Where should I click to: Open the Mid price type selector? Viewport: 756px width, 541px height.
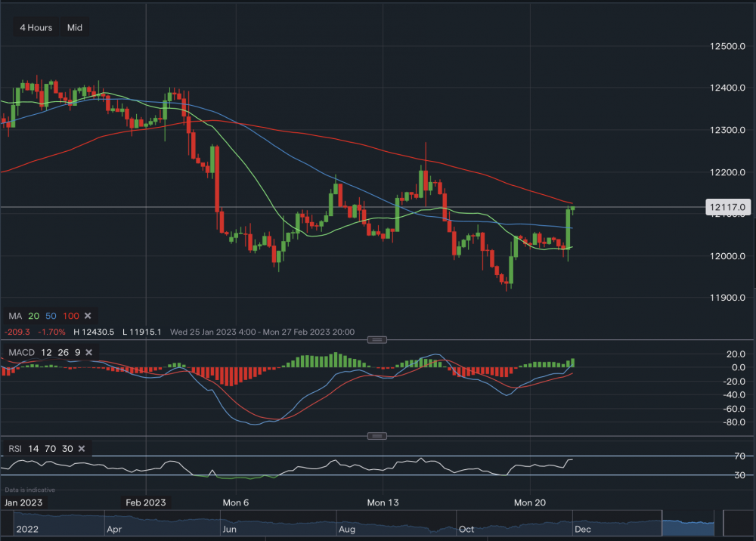[x=75, y=28]
